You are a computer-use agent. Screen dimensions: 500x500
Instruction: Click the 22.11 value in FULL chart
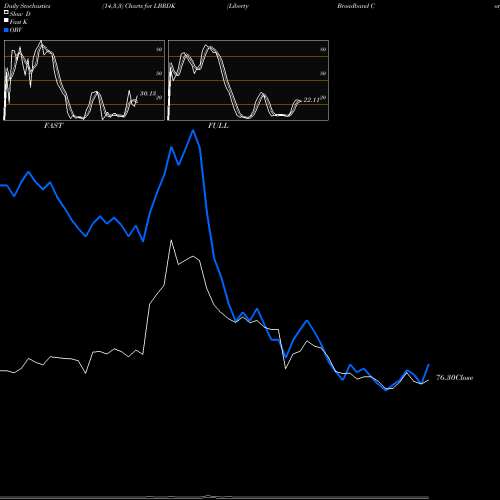[x=312, y=100]
